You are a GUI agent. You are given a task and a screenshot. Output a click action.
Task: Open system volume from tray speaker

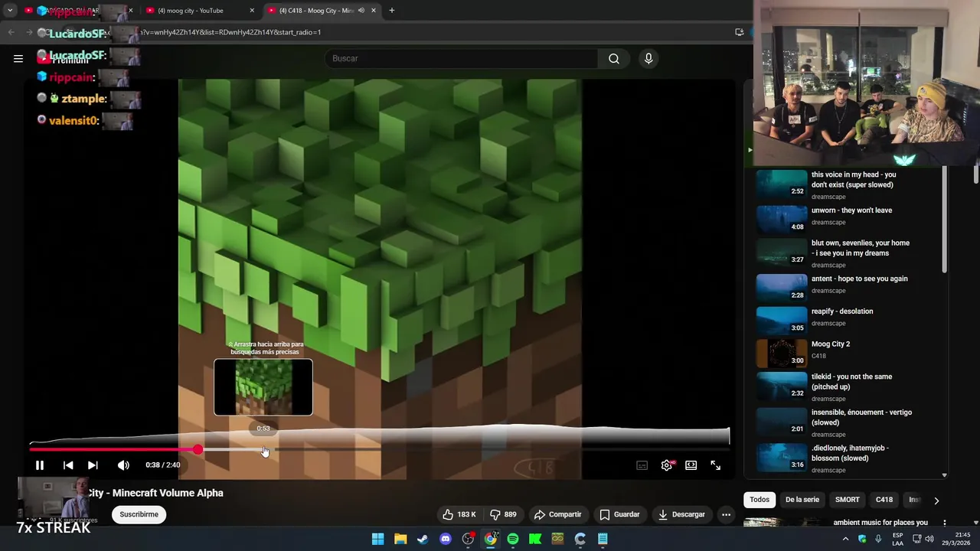929,539
